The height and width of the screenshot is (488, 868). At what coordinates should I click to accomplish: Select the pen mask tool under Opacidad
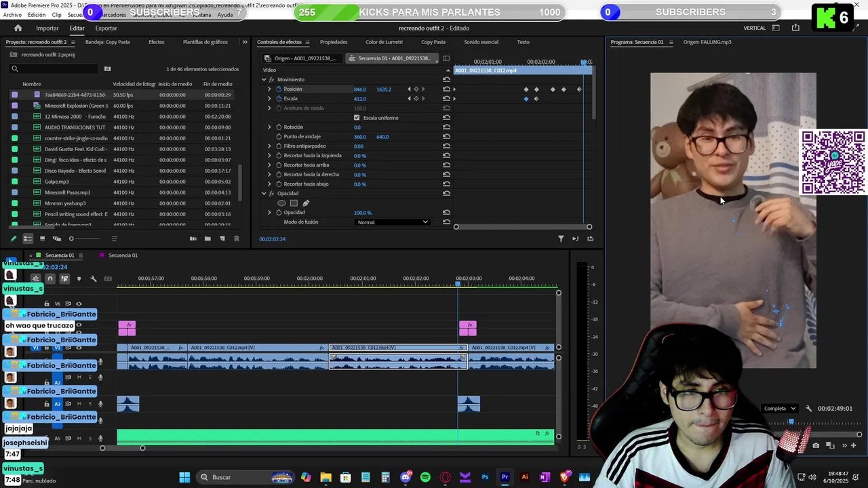(x=306, y=203)
